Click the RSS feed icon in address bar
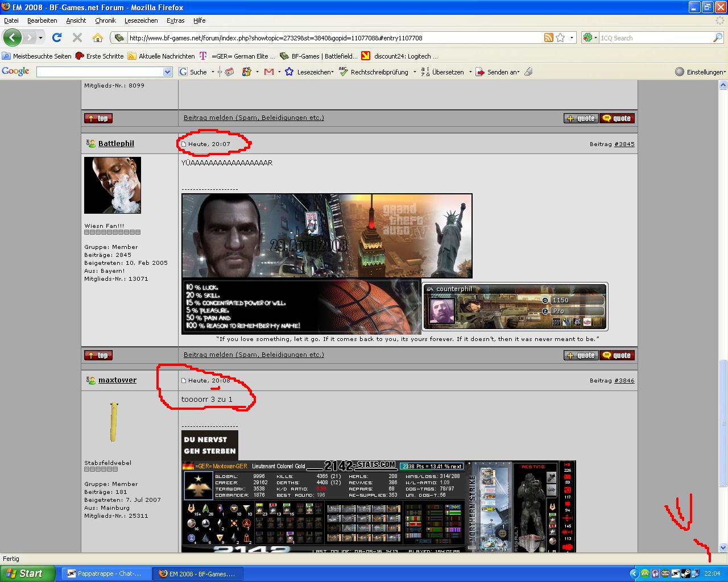The height and width of the screenshot is (582, 728). pos(549,38)
